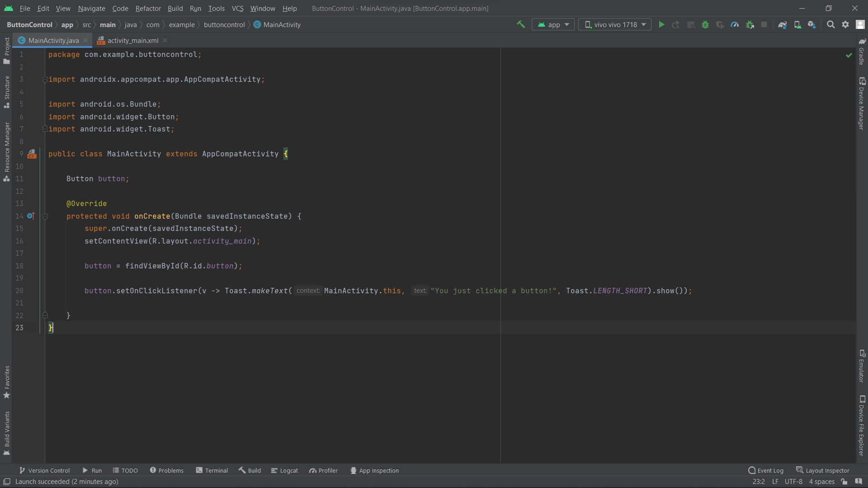Open the Profile app gauge icon
This screenshot has height=488, width=868.
[735, 24]
